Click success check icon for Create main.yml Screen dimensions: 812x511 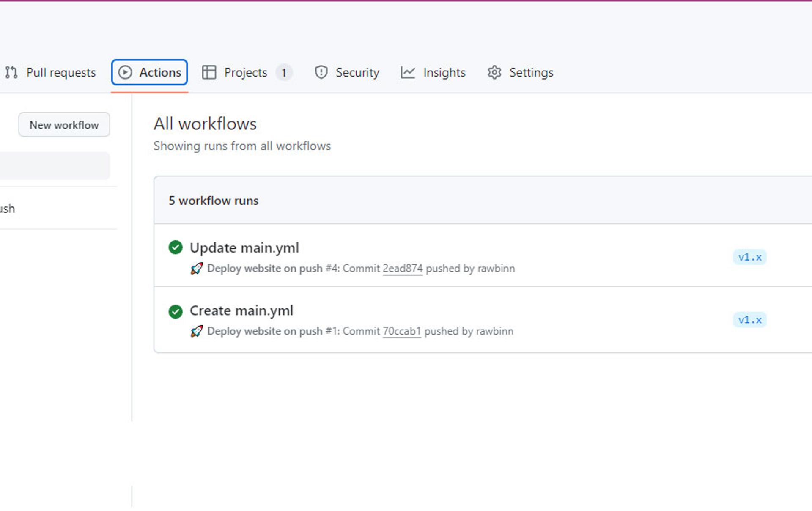tap(176, 312)
